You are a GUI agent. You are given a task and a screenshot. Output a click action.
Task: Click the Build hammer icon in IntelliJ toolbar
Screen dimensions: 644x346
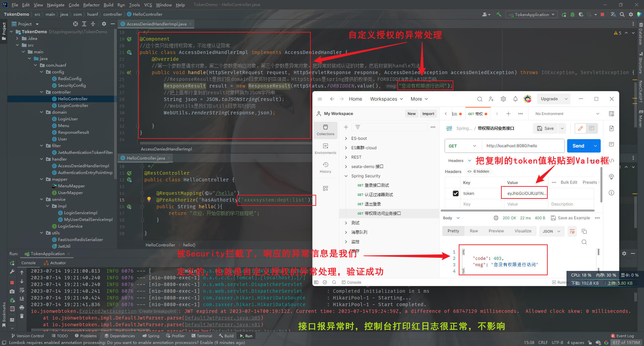click(499, 14)
